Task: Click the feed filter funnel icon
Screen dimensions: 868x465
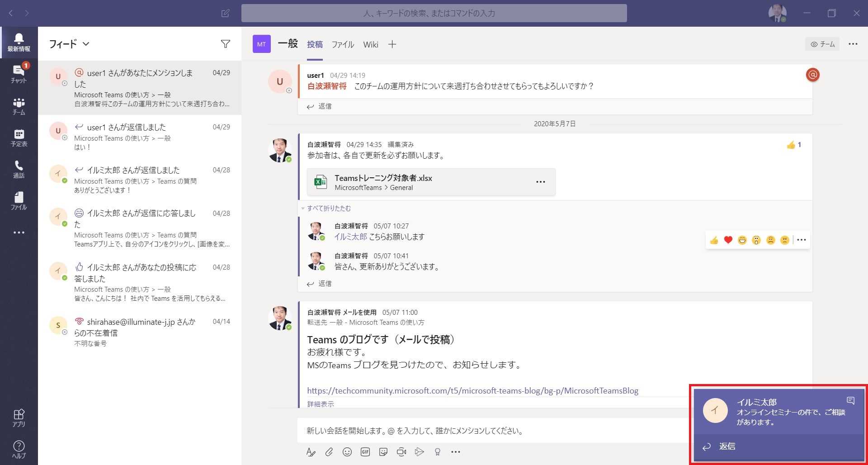Action: tap(226, 44)
